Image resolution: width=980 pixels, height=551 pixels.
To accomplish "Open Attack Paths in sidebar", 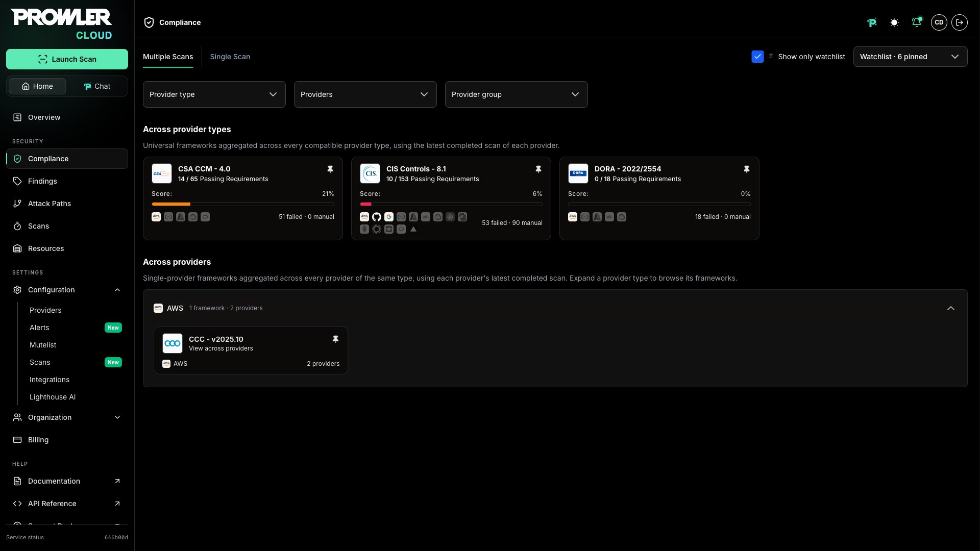I will point(67,204).
